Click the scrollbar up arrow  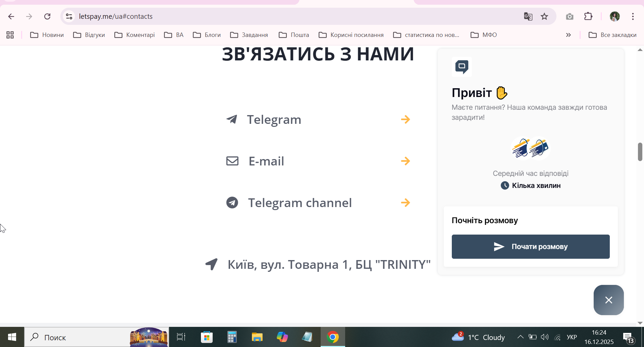tap(640, 50)
